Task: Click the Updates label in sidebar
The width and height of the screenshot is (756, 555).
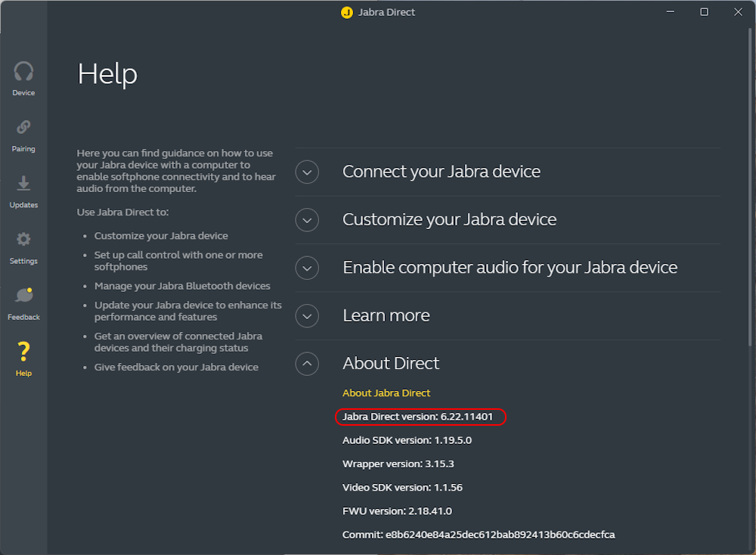Action: [x=23, y=205]
